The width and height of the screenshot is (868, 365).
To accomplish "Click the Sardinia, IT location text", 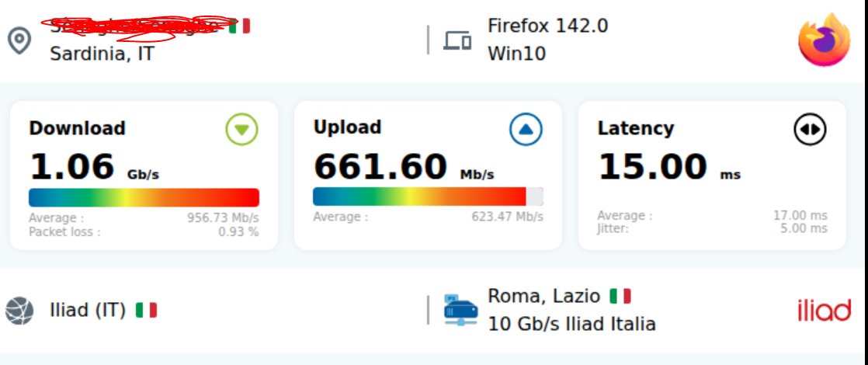I will (102, 54).
